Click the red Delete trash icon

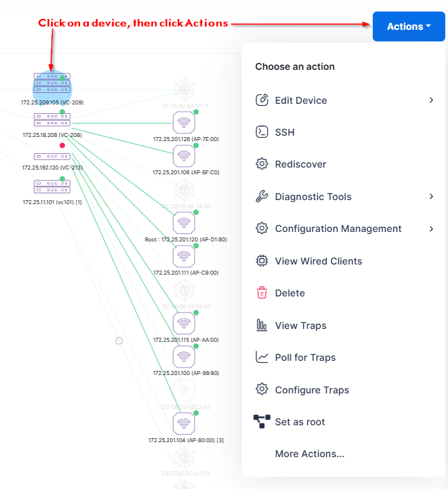262,293
